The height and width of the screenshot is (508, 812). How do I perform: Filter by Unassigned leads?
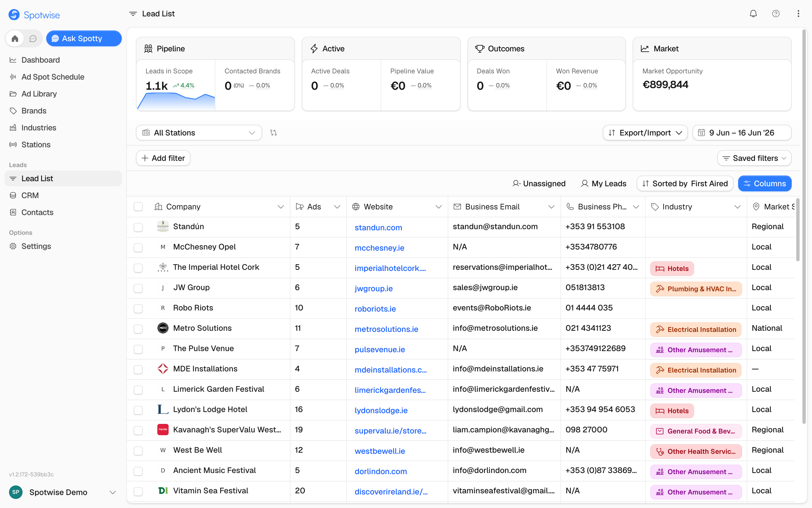pyautogui.click(x=539, y=184)
